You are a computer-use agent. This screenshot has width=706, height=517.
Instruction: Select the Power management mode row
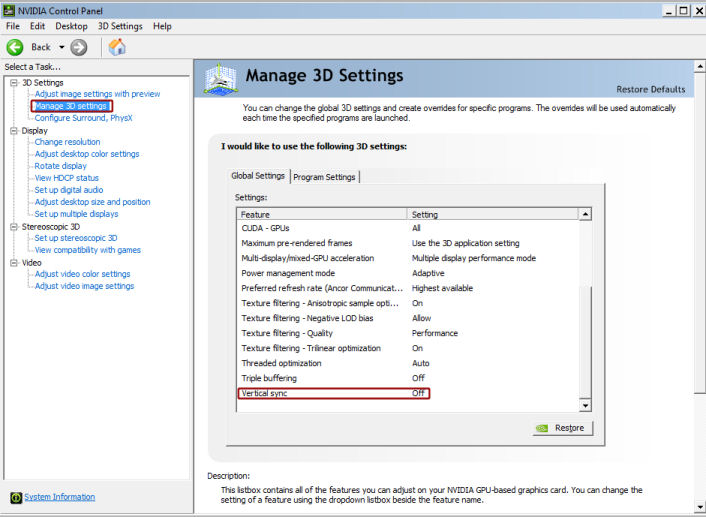click(408, 273)
